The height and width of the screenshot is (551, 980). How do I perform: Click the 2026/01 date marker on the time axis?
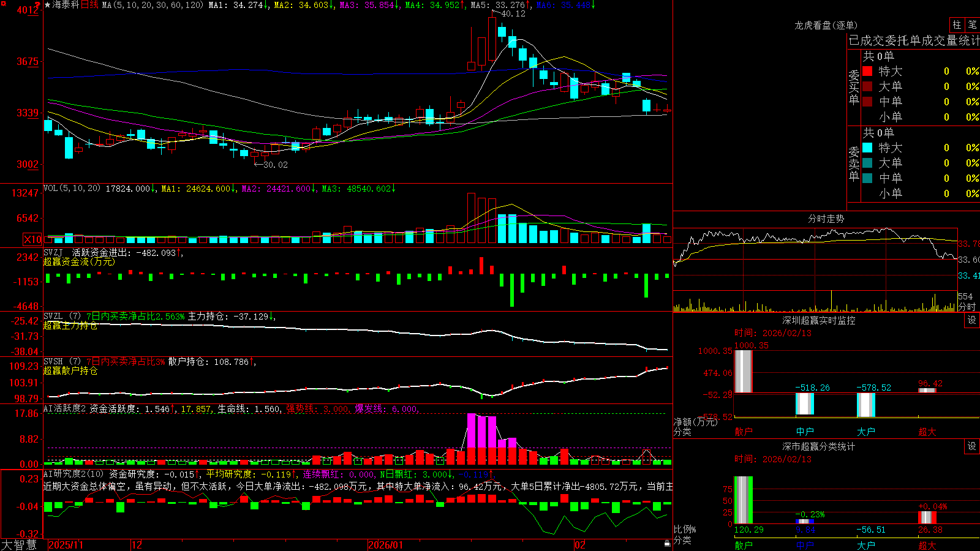(x=386, y=545)
